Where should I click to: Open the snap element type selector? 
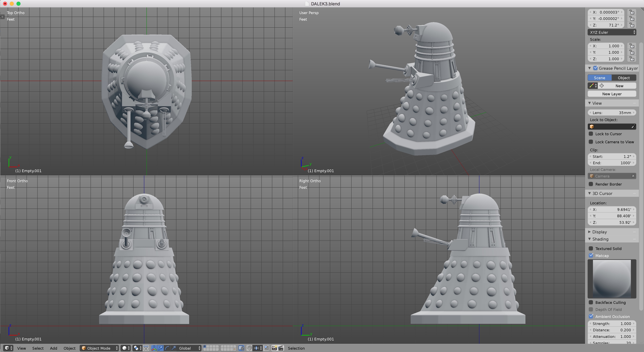pyautogui.click(x=257, y=348)
